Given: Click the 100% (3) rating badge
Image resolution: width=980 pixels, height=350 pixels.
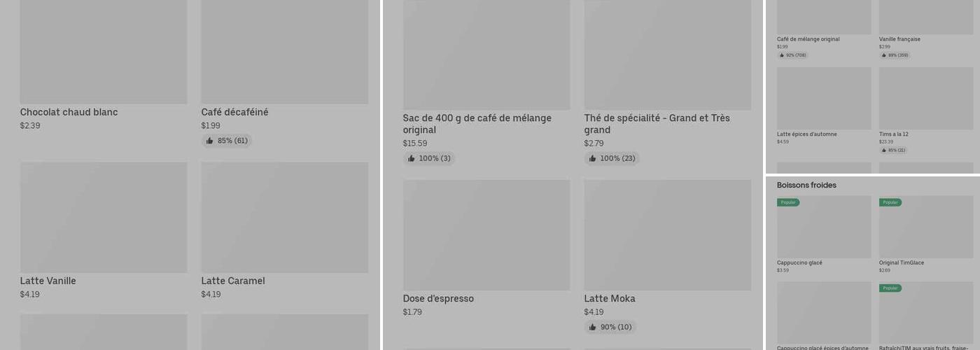Looking at the screenshot, I should (428, 158).
